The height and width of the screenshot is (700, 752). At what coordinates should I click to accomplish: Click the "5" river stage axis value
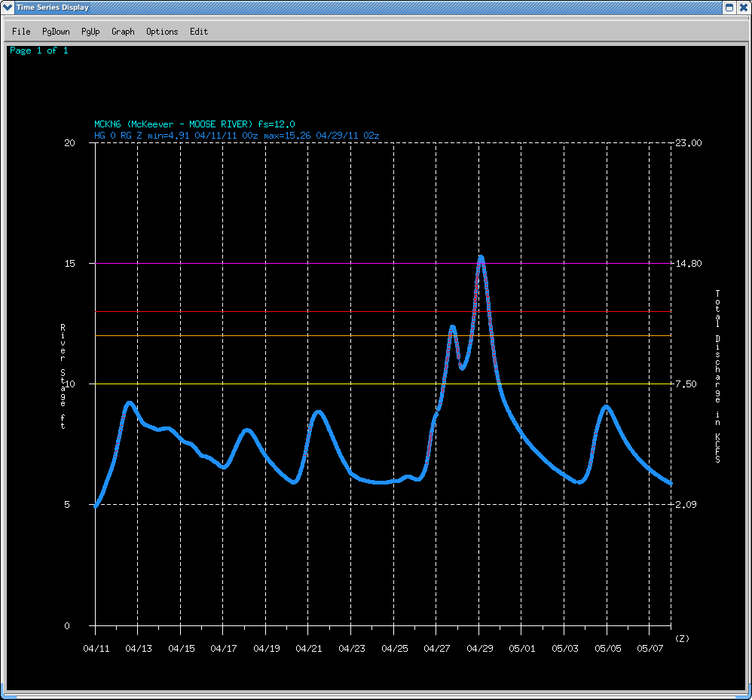click(x=67, y=504)
